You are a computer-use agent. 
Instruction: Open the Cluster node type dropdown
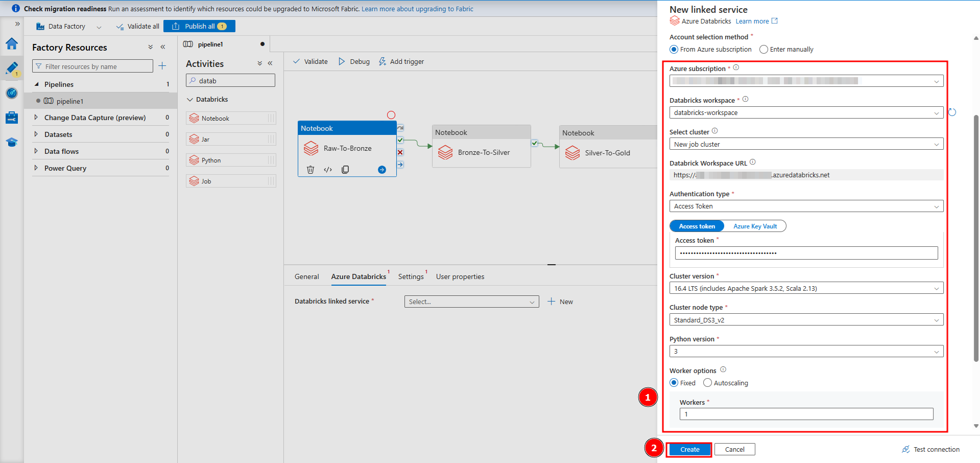click(806, 320)
